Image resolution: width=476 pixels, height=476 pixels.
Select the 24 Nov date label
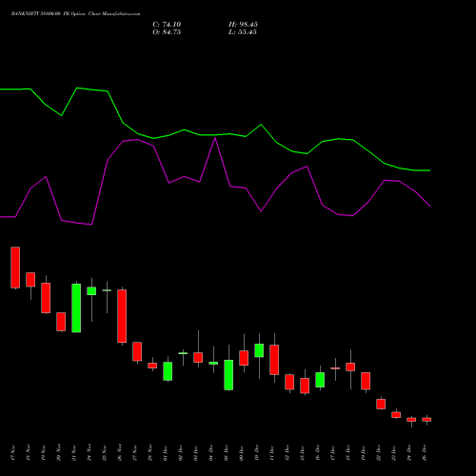(89, 452)
